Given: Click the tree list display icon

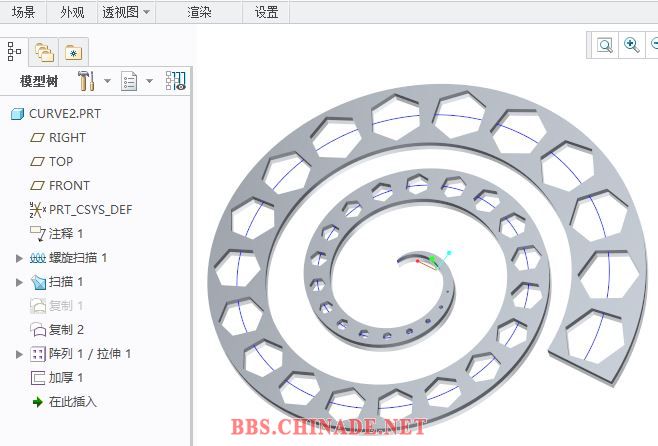Looking at the screenshot, I should coord(129,81).
